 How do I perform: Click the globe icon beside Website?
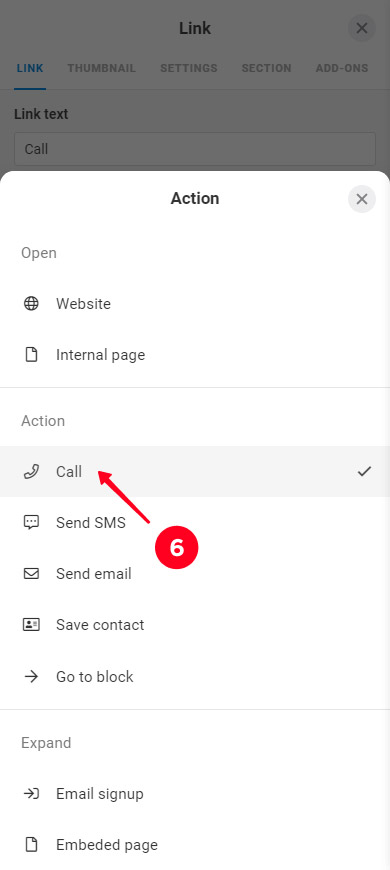32,304
